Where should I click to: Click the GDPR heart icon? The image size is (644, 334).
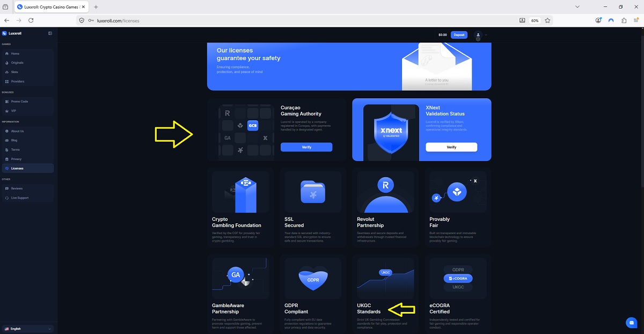coord(313,278)
